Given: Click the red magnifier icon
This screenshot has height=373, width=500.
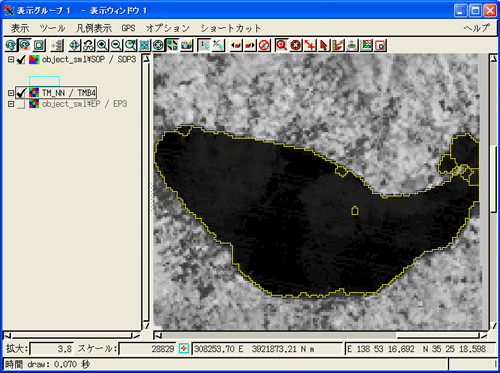Looking at the screenshot, I should click(282, 45).
